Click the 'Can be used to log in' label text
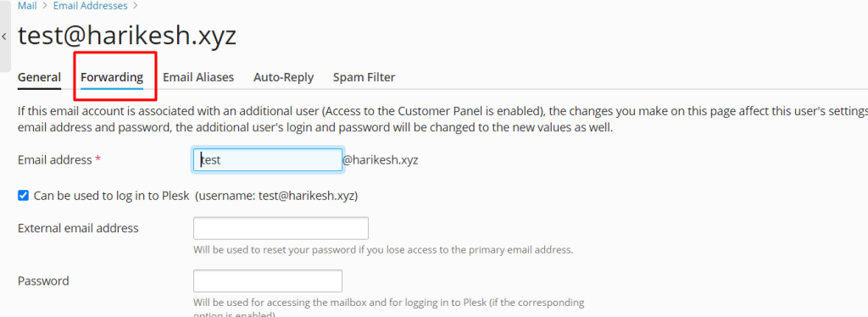 tap(112, 195)
